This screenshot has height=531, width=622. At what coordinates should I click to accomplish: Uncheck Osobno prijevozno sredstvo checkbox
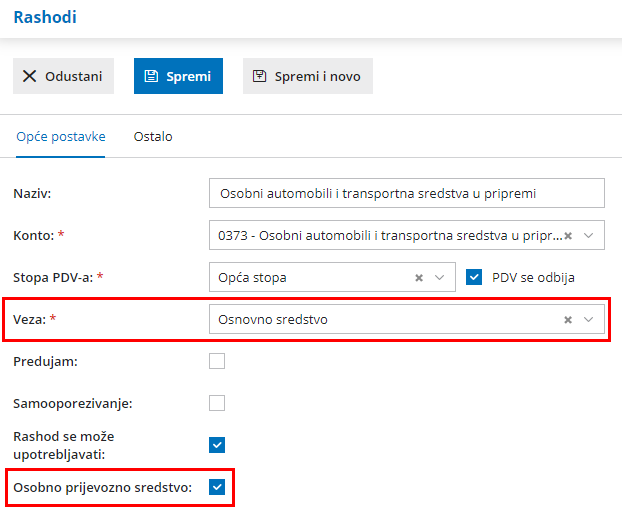point(217,487)
